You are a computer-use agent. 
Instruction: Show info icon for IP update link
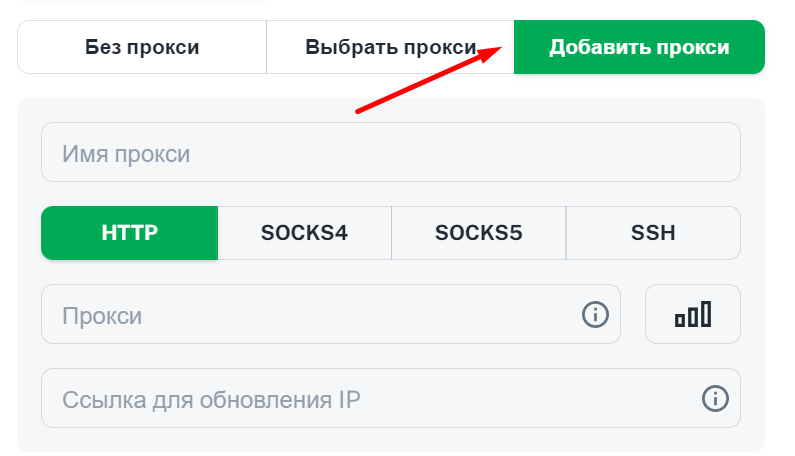[x=715, y=398]
